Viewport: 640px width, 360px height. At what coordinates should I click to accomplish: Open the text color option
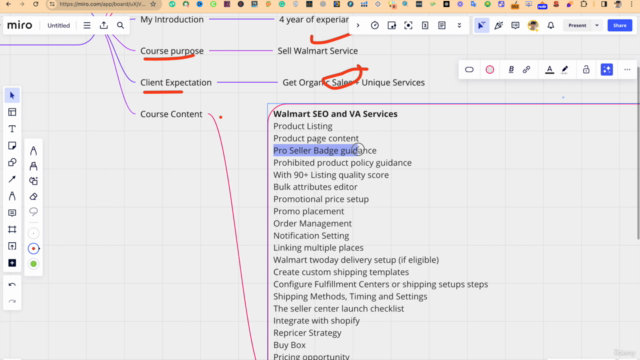pos(549,70)
